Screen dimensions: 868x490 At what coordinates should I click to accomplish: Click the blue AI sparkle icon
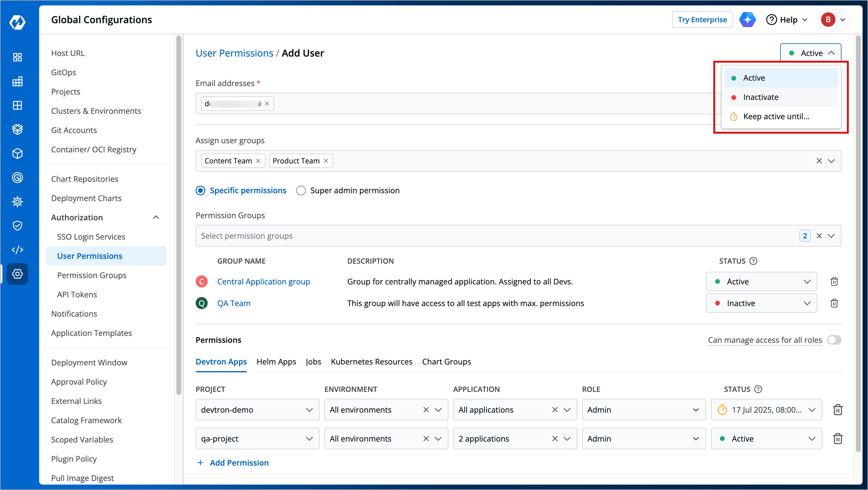pyautogui.click(x=747, y=20)
